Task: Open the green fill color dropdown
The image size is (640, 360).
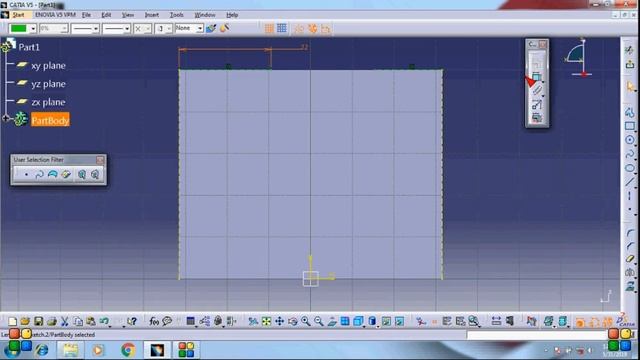Action: (x=33, y=29)
